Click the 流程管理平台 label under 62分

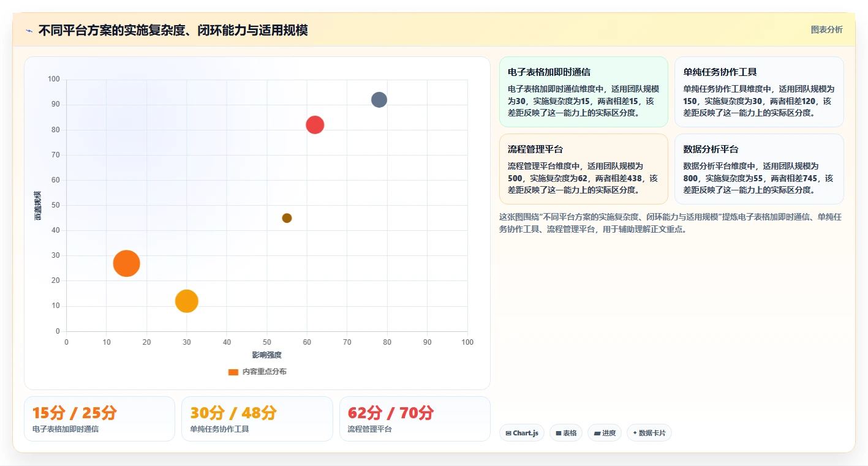370,429
